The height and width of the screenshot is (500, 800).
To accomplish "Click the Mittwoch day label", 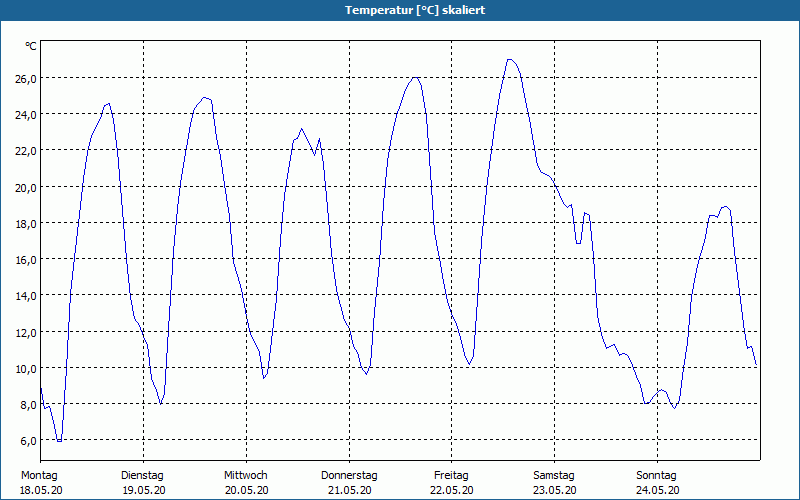I will pyautogui.click(x=246, y=476).
